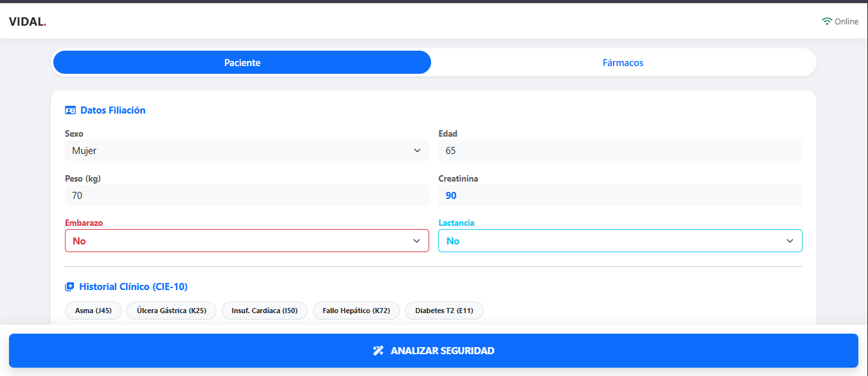Image resolution: width=868 pixels, height=376 pixels.
Task: Click the Online wifi status icon
Action: (827, 21)
